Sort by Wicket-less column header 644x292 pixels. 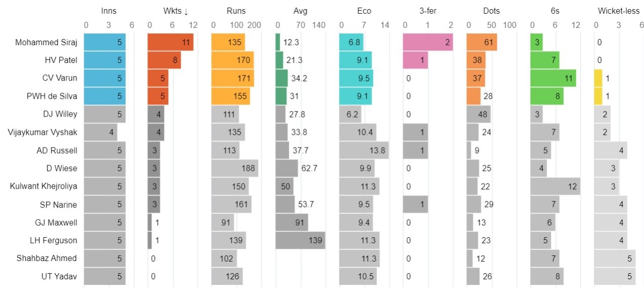point(619,12)
